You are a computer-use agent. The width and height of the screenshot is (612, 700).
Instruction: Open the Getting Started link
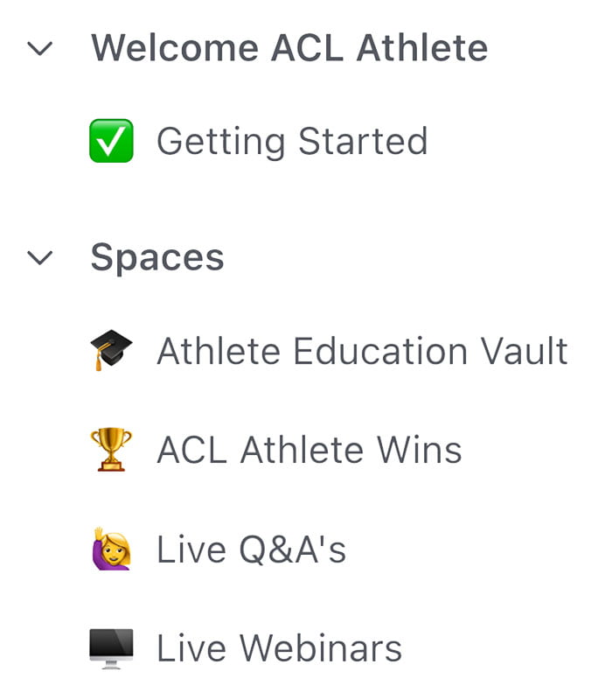tap(292, 141)
